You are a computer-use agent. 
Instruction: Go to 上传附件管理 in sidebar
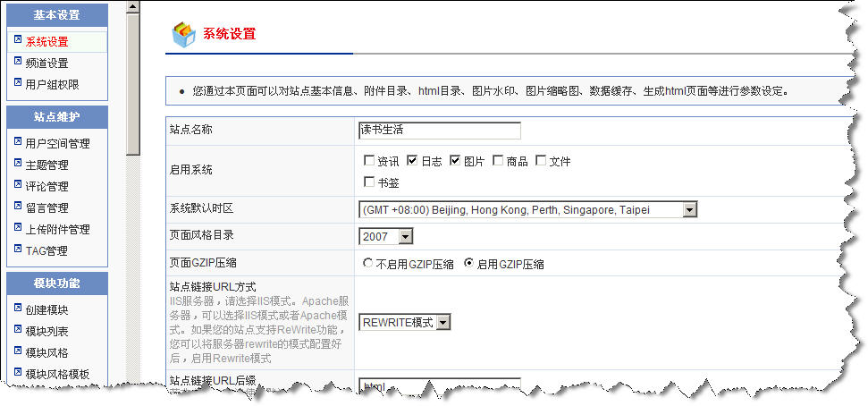(x=57, y=229)
